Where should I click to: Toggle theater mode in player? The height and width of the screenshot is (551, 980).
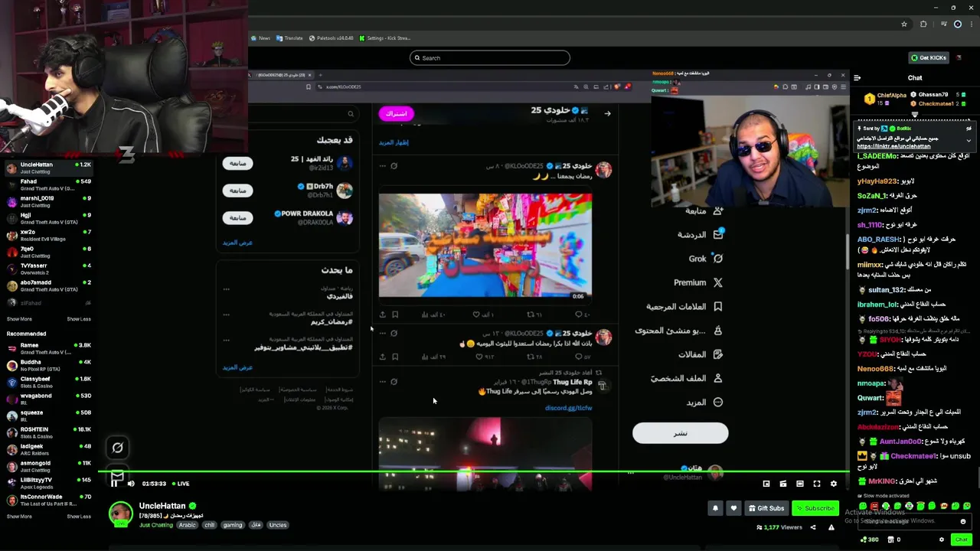(x=800, y=484)
